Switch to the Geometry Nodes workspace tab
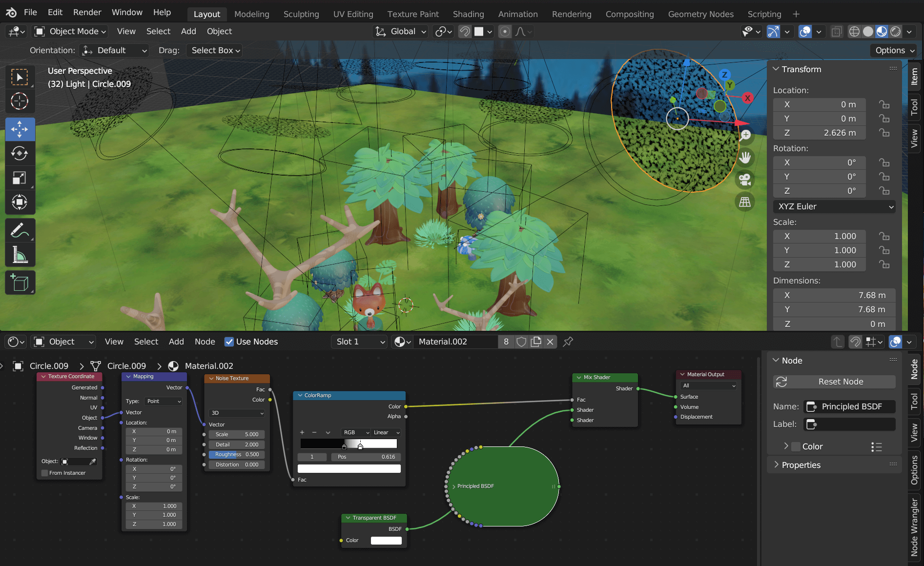The width and height of the screenshot is (924, 566). 700,14
